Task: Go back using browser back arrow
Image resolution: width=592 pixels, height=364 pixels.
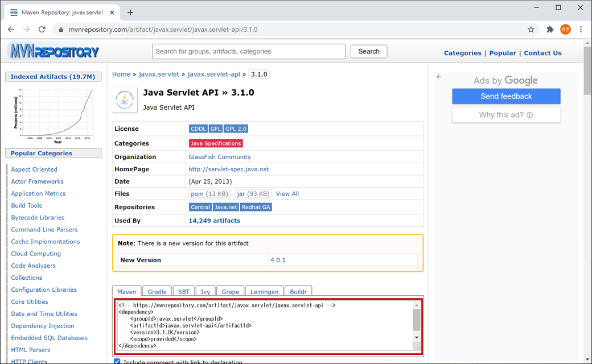Action: pos(11,30)
